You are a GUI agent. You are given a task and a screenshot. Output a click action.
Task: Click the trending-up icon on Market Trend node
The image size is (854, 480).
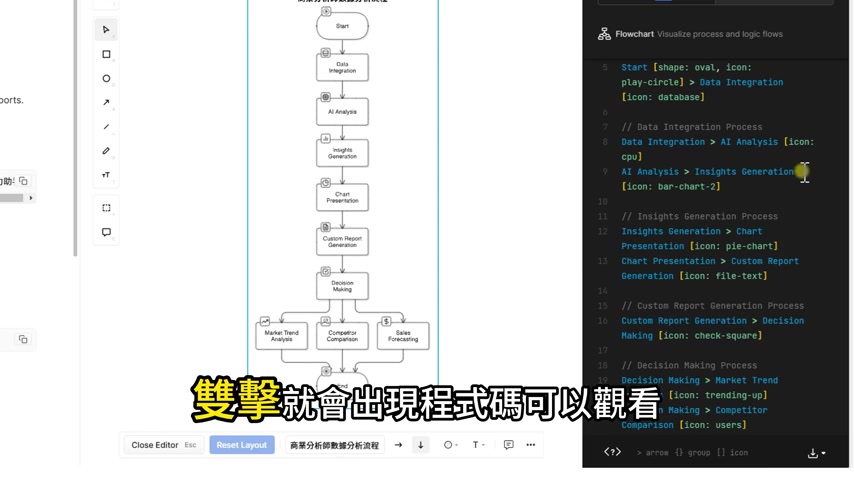[x=265, y=321]
